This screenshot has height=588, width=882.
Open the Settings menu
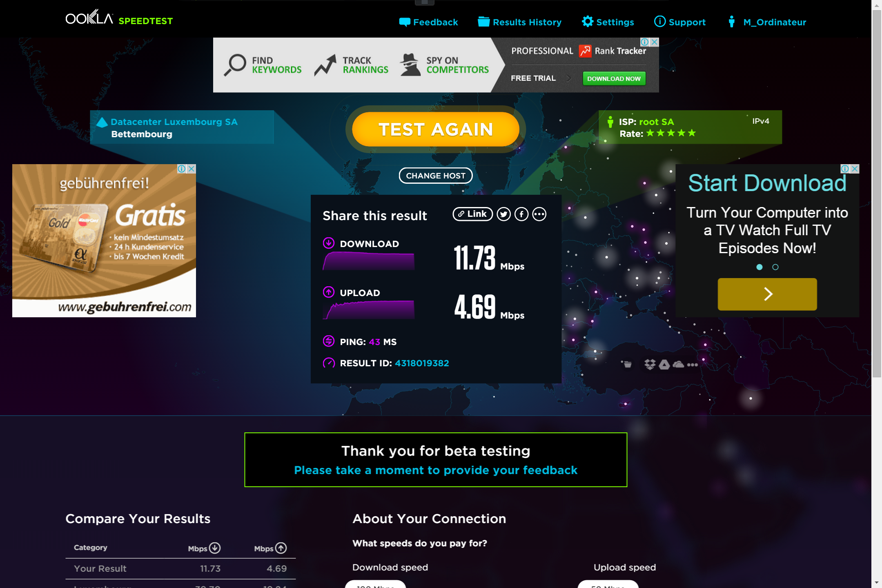[608, 22]
